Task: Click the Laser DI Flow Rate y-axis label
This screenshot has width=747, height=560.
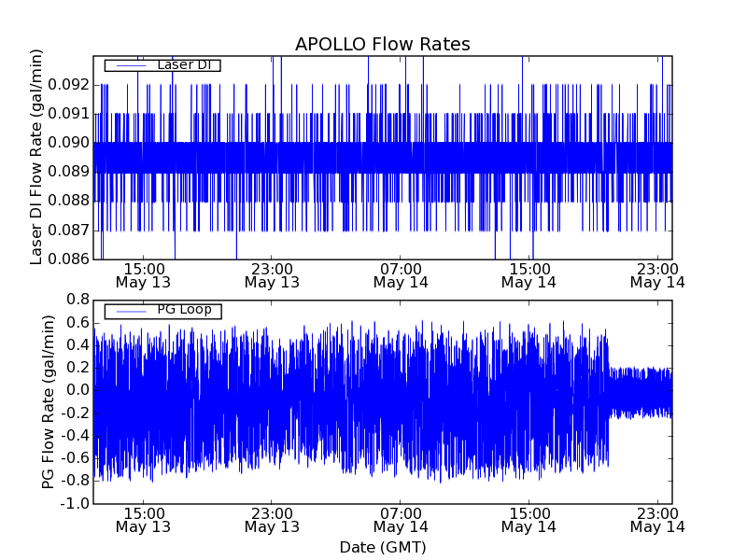Action: click(37, 157)
